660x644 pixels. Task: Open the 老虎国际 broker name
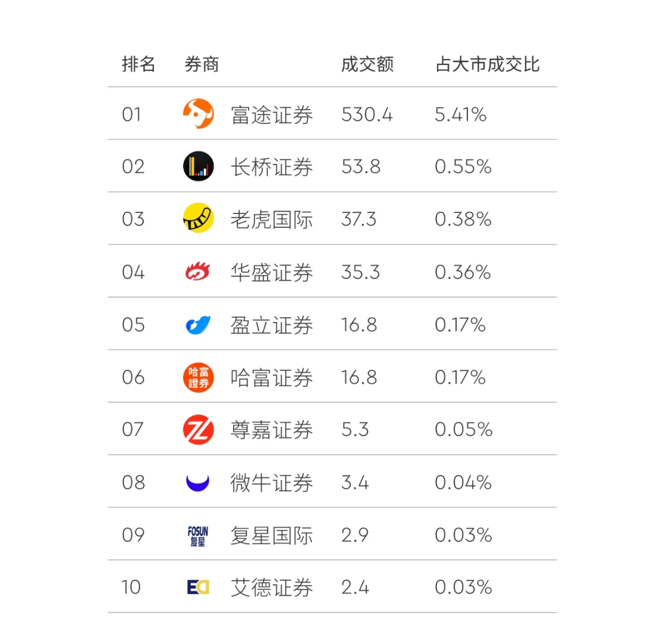point(272,219)
